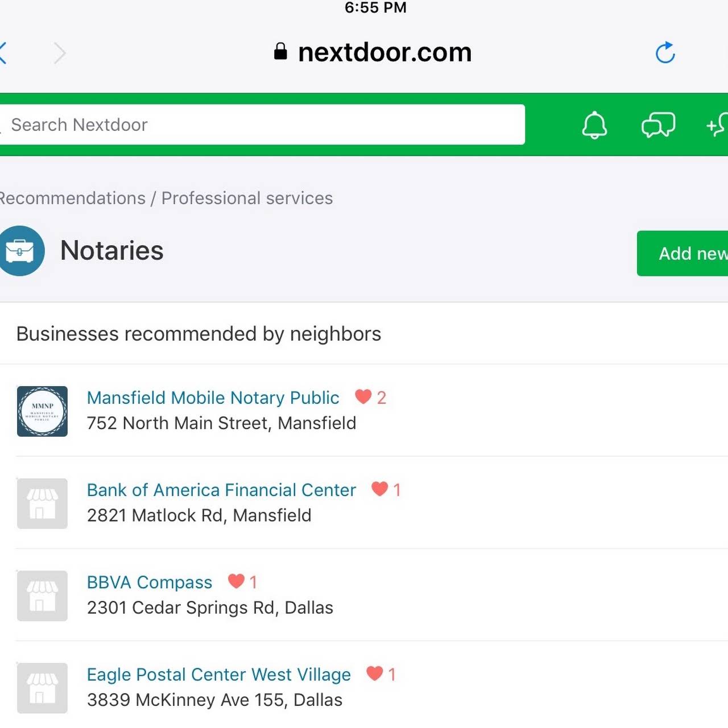Select address 3839 McKinney Ave 155, Dallas
This screenshot has width=728, height=728.
point(214,700)
